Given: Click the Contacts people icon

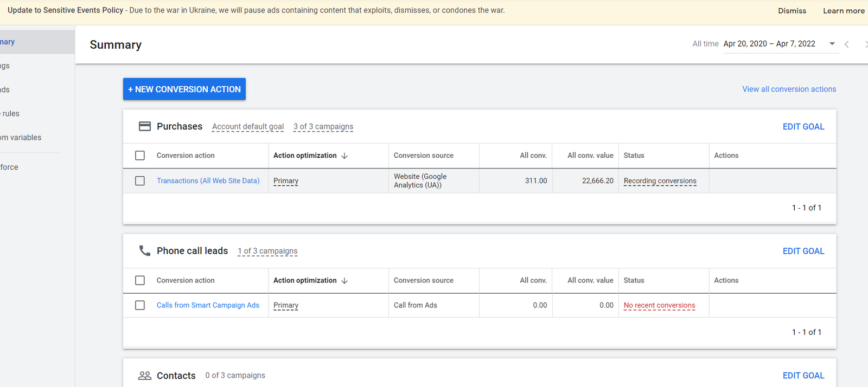Looking at the screenshot, I should pyautogui.click(x=144, y=375).
